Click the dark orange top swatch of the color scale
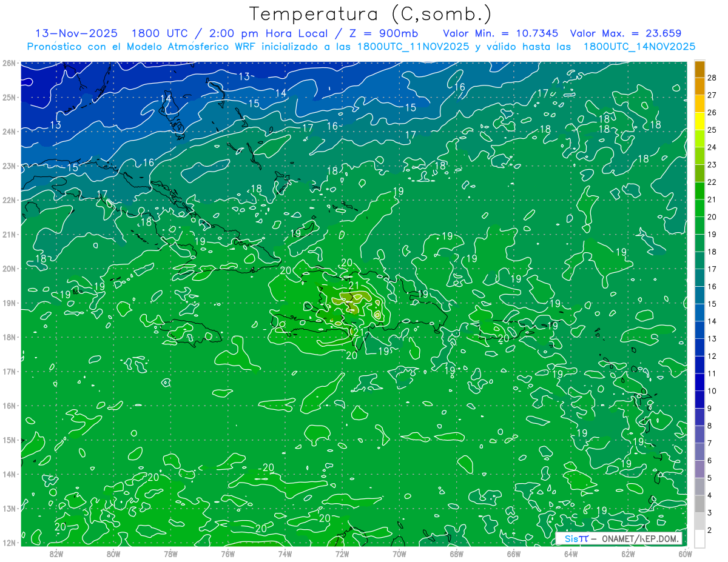Viewport: 728px width, 562px height. click(x=699, y=69)
